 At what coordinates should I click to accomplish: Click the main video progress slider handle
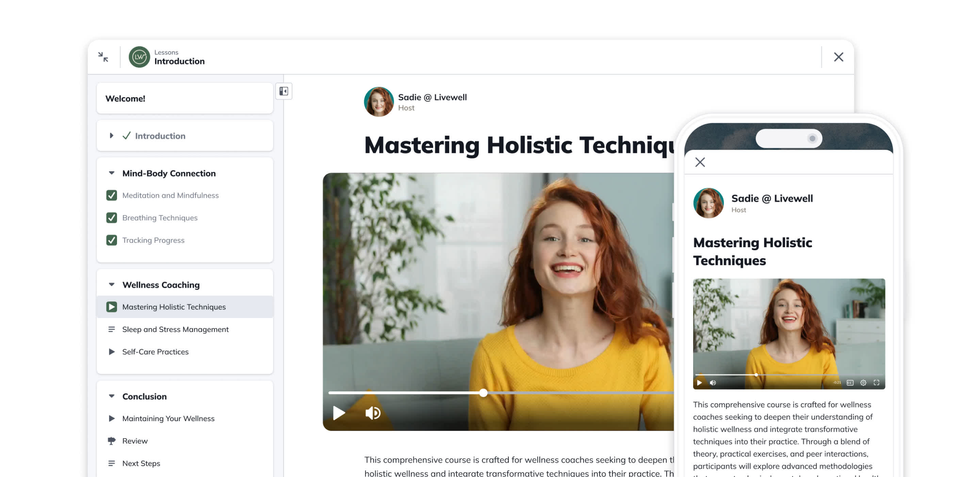point(483,393)
